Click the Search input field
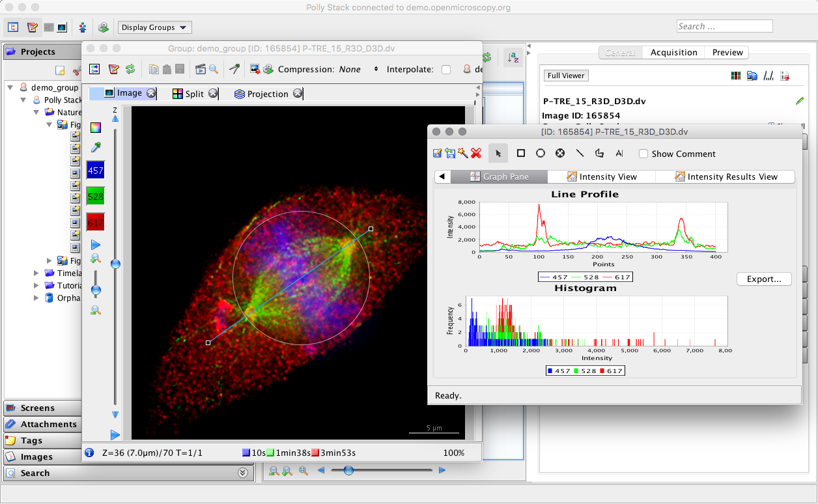Image resolution: width=818 pixels, height=504 pixels. click(724, 27)
